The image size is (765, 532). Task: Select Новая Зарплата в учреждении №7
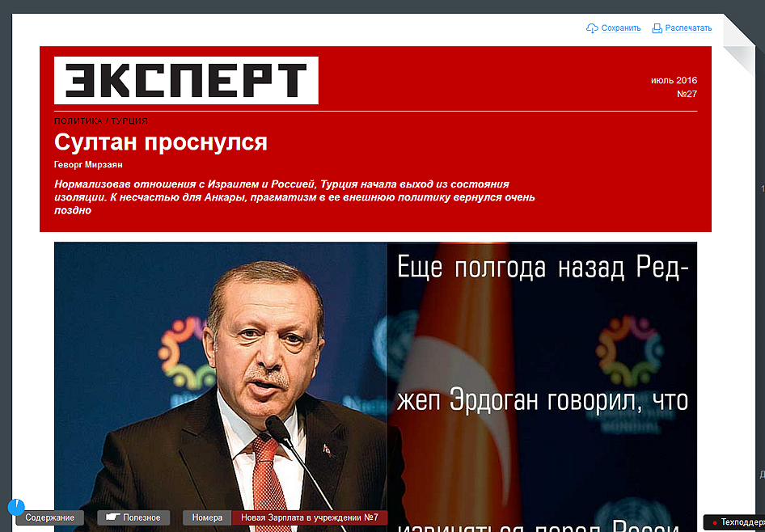[x=310, y=517]
